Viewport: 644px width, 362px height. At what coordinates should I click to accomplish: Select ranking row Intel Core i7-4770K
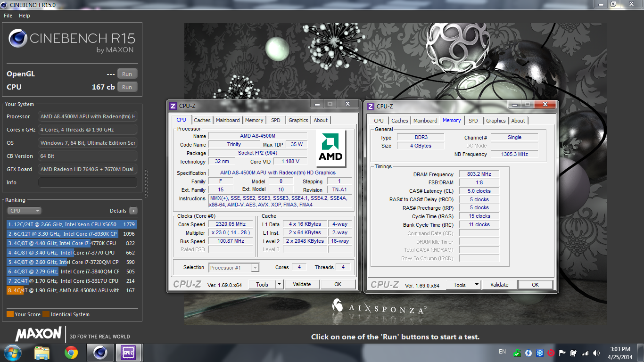71,243
